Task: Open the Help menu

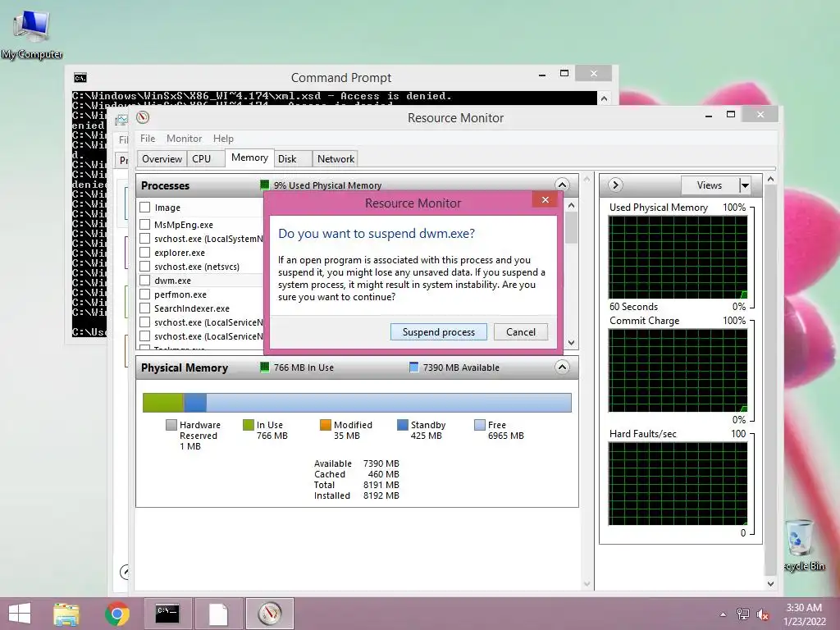Action: pos(223,138)
